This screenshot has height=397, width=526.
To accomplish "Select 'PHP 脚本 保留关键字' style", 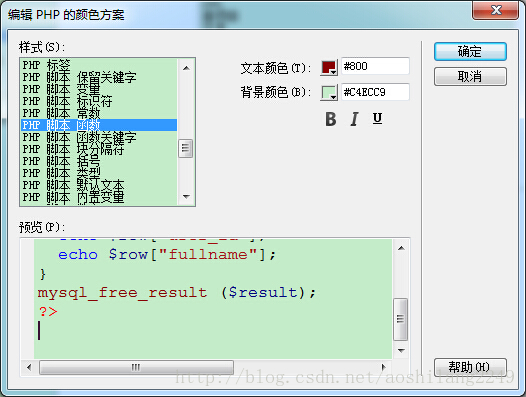I will pos(99,77).
